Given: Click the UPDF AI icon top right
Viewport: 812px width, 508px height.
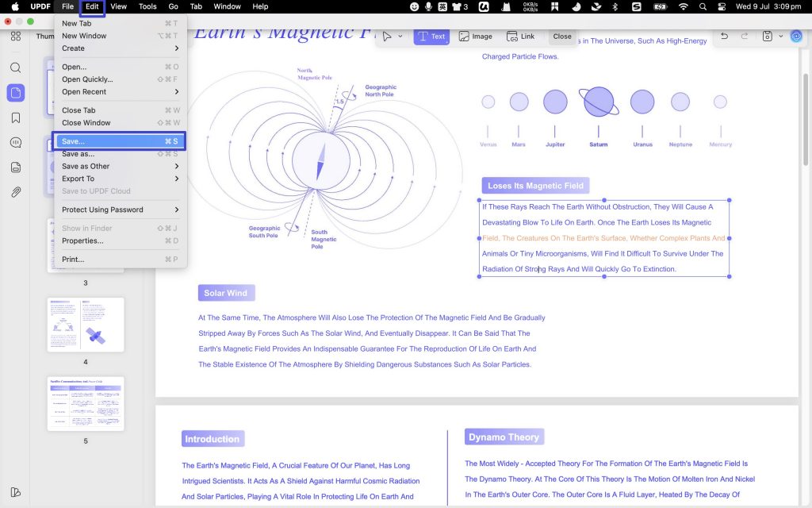Looking at the screenshot, I should pyautogui.click(x=796, y=36).
